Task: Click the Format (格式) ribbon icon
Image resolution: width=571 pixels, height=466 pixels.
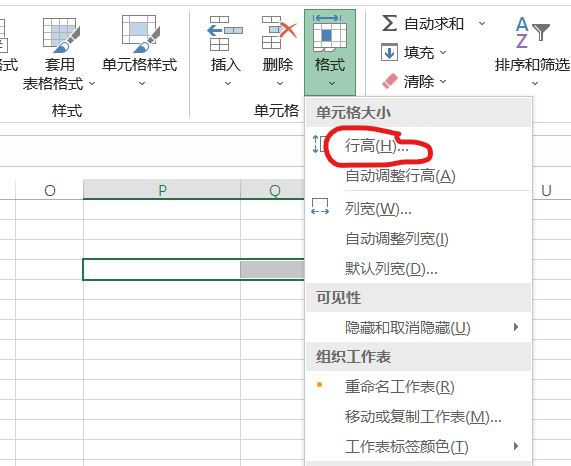Action: click(x=330, y=33)
